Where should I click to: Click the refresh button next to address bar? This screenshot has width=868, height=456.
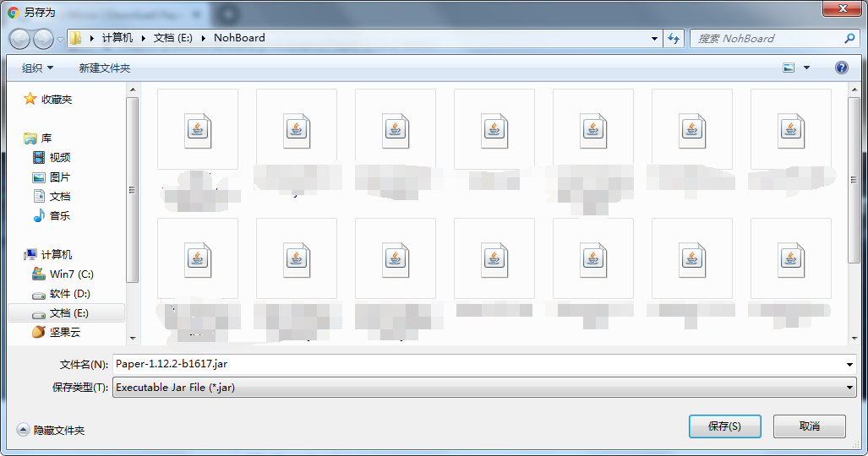[x=674, y=38]
